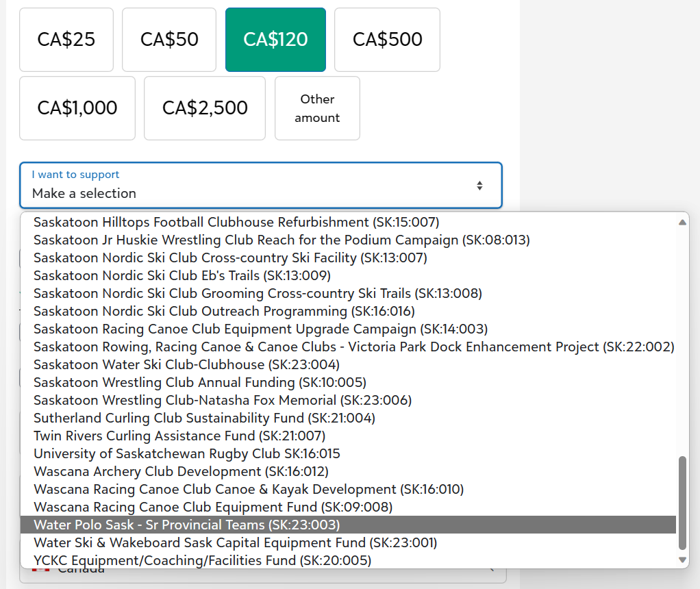Image resolution: width=700 pixels, height=589 pixels.
Task: Select Saskatoon Wrestling Club-Natasha Fox Memorial
Action: 348,400
